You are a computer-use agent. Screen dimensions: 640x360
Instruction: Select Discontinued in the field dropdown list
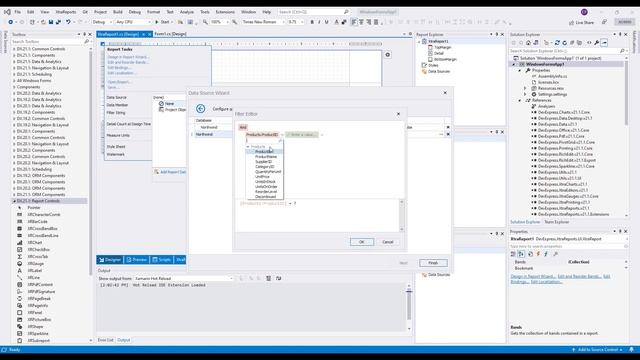pyautogui.click(x=265, y=196)
